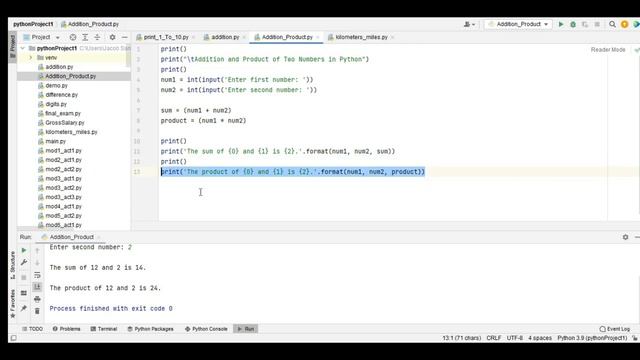Select GrossSalary.py in project tree
Viewport: 640px width, 360px height.
coord(64,123)
